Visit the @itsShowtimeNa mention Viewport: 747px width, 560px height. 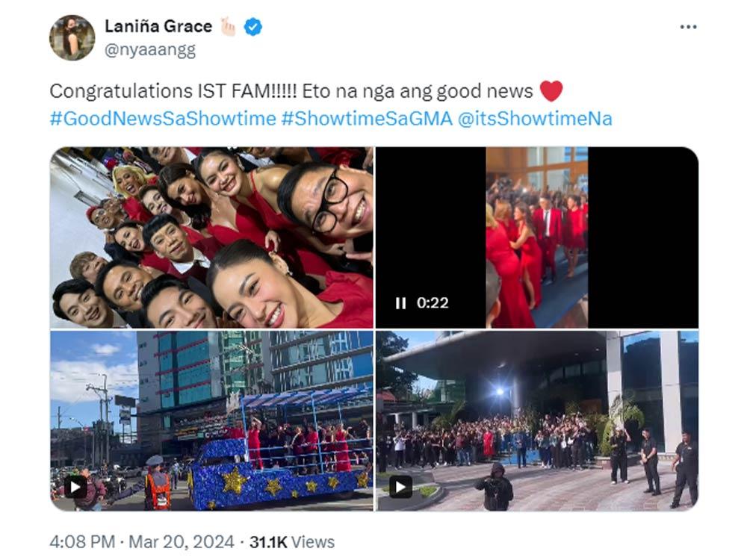tap(535, 119)
